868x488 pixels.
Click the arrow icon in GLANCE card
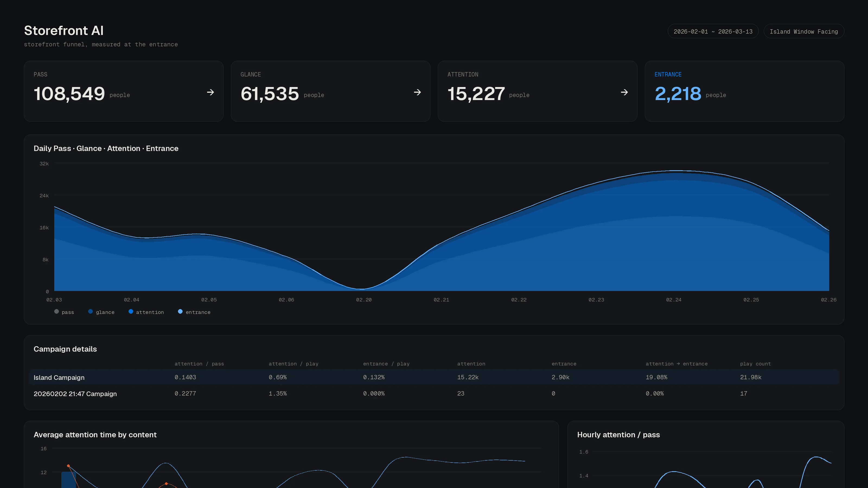417,92
